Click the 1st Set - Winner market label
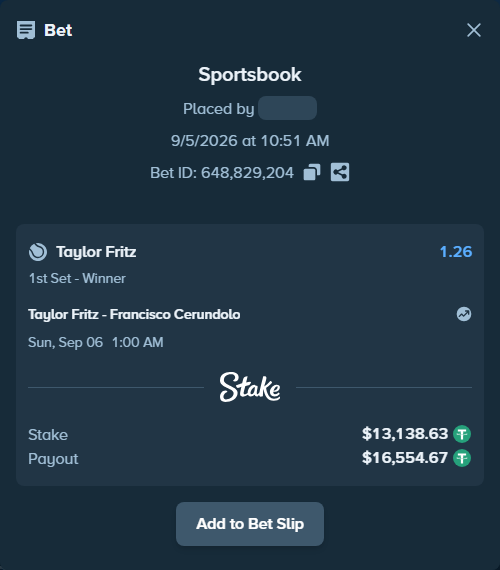 coord(77,278)
